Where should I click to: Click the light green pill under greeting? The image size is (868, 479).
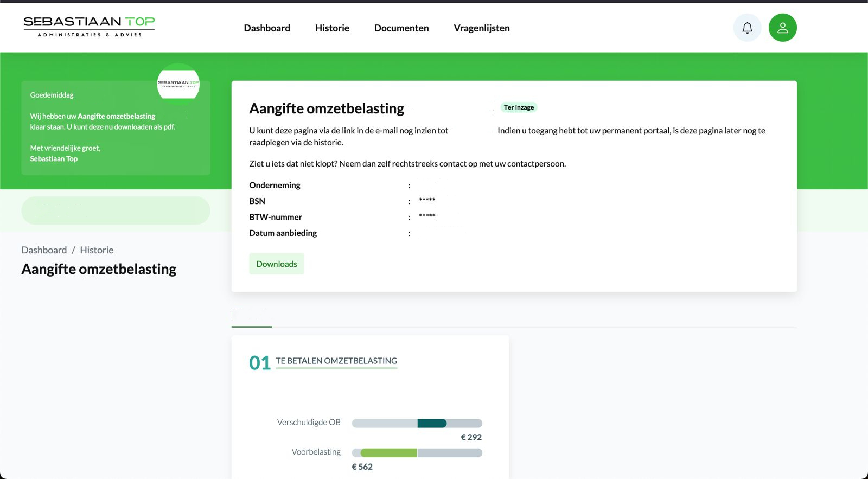coord(116,210)
